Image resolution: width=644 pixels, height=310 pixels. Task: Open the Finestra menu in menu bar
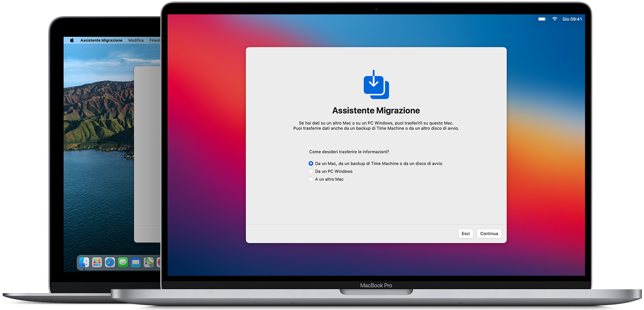point(155,41)
